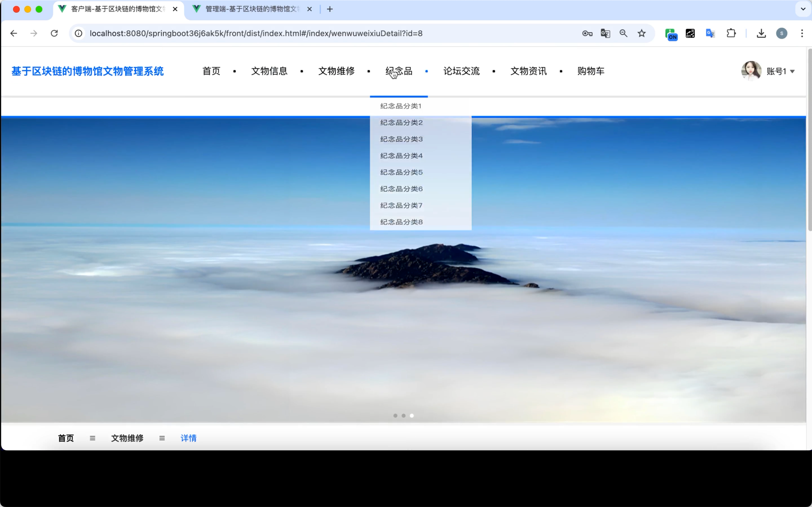
Task: Open the 论坛交流 navigation item
Action: coord(461,71)
